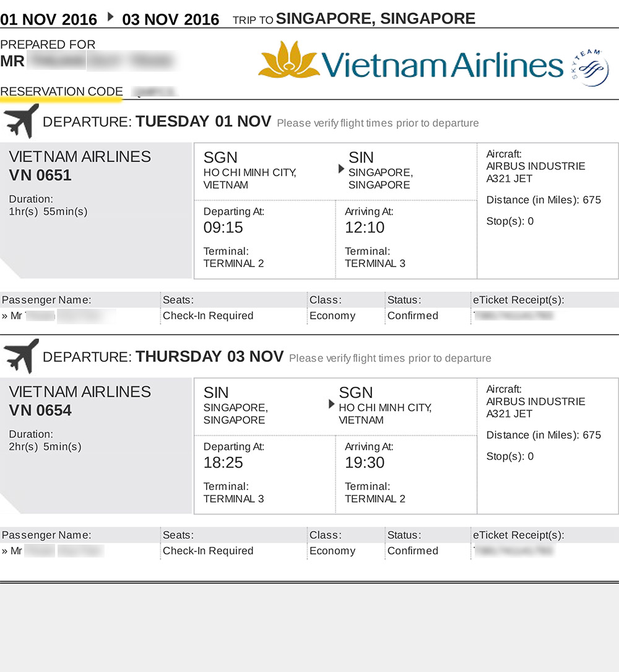The image size is (619, 672).
Task: Click flight number VN 0654
Action: (40, 410)
